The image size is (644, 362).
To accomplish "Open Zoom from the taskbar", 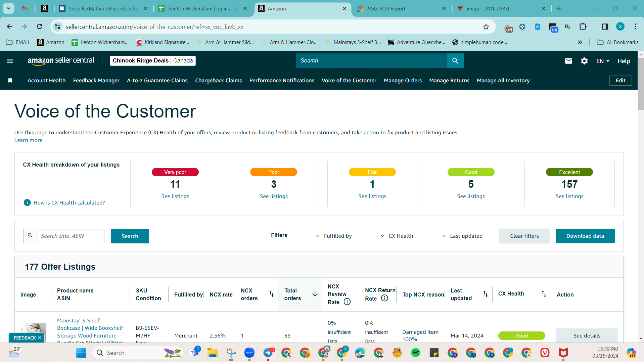I will point(249,353).
